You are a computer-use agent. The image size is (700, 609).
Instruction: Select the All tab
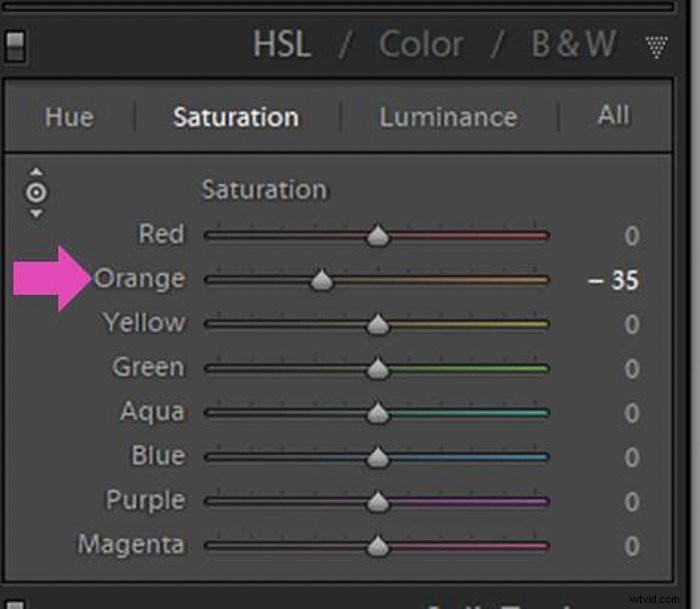[613, 115]
